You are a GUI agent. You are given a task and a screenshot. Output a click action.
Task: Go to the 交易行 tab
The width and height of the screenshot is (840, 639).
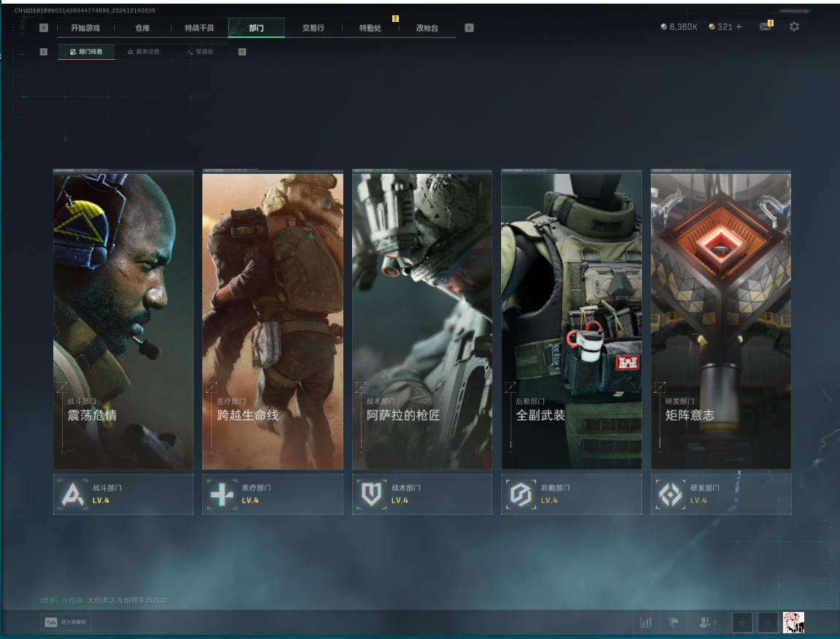tap(313, 28)
